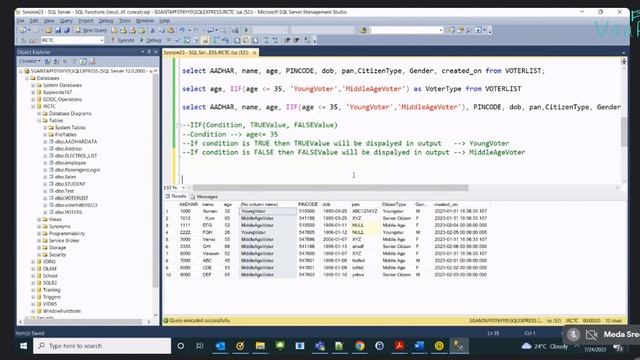Select the Training database
The height and width of the screenshot is (360, 640).
coord(51,290)
